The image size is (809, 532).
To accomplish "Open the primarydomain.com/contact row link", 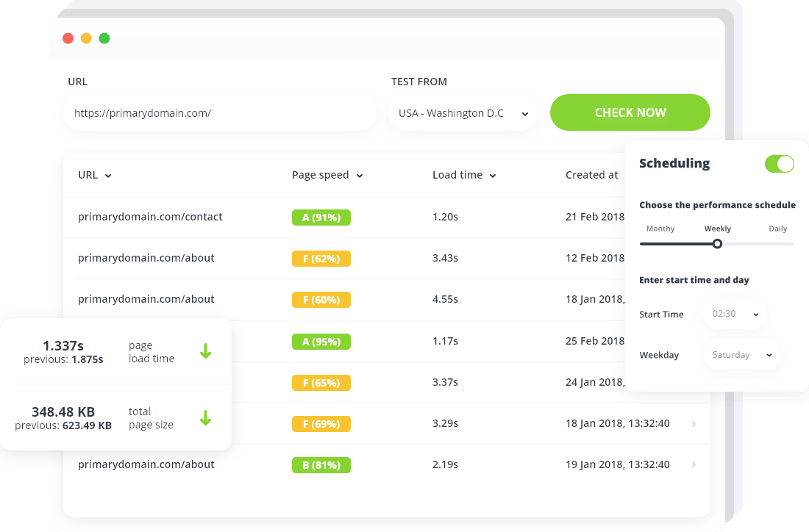I will (x=150, y=217).
